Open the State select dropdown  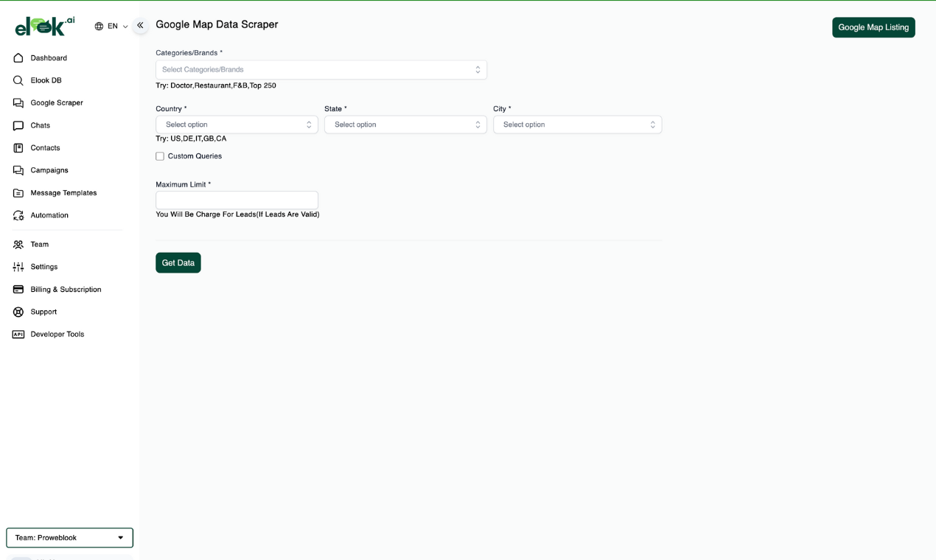(405, 125)
